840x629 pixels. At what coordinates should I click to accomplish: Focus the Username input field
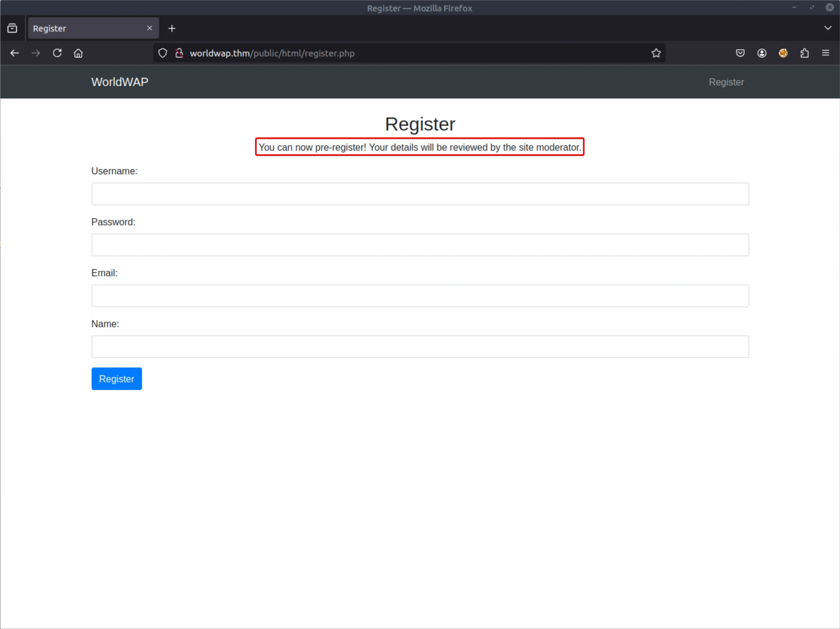point(420,194)
